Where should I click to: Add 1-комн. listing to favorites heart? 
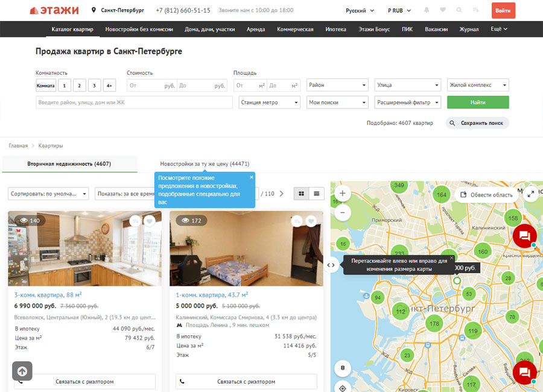(311, 221)
